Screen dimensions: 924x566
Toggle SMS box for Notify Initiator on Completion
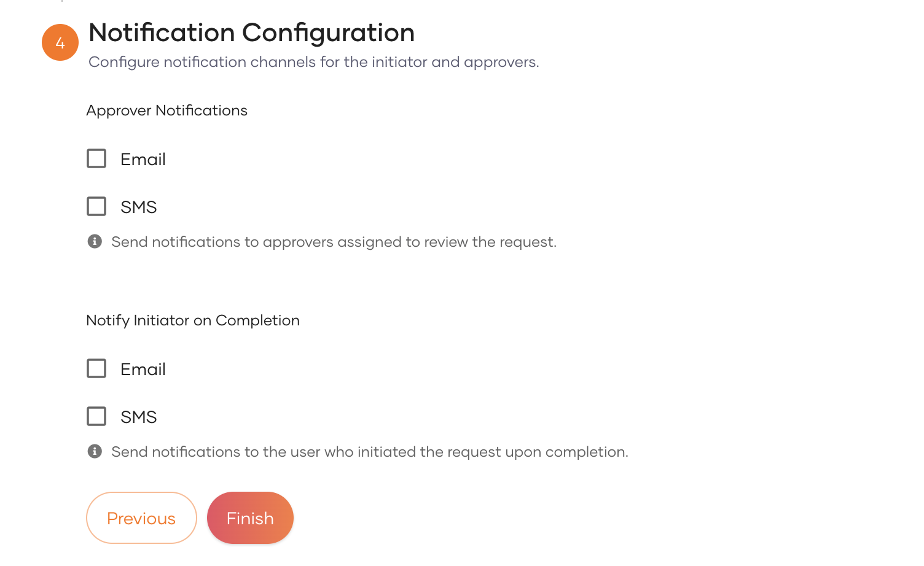click(96, 416)
